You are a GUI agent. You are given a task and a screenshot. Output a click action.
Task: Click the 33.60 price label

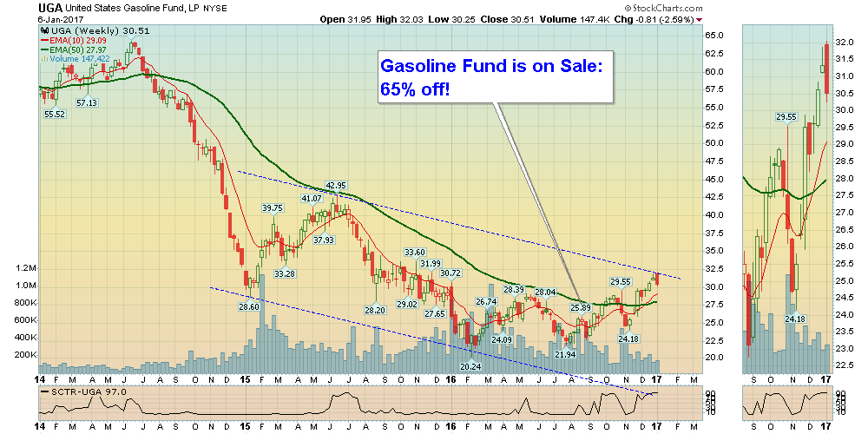(415, 252)
